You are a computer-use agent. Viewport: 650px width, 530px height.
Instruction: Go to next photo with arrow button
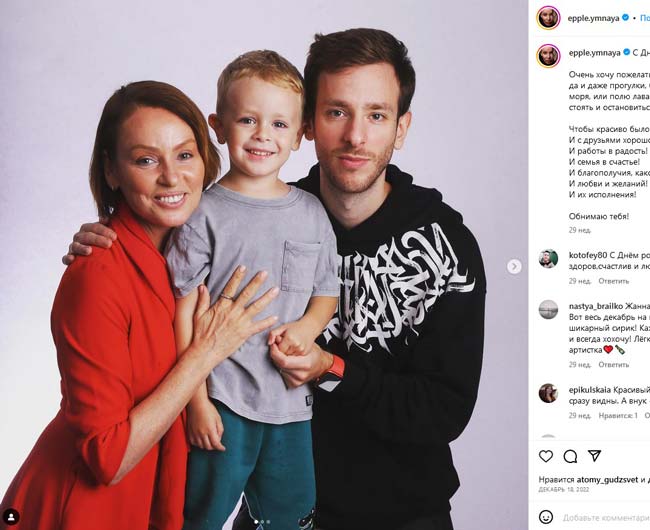pos(514,266)
